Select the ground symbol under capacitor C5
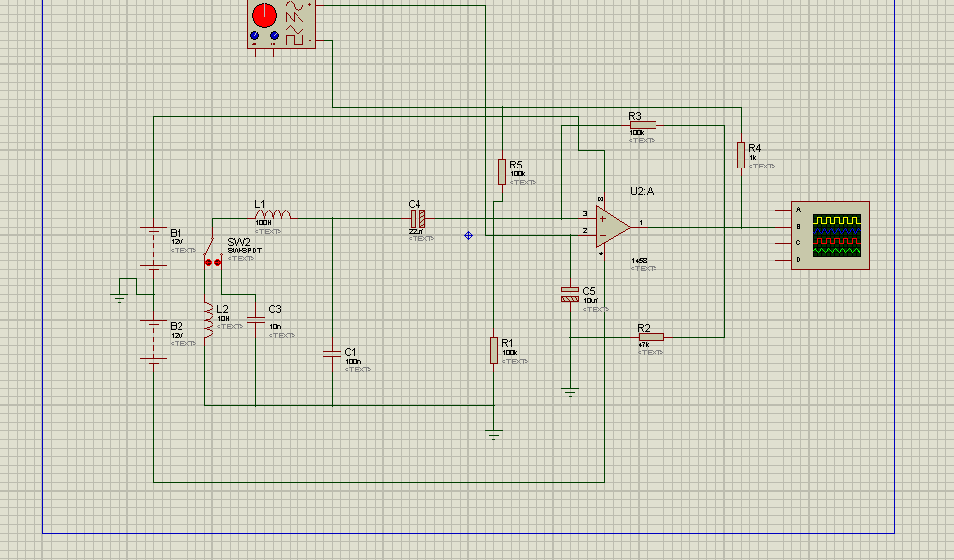This screenshot has width=954, height=560. click(570, 392)
